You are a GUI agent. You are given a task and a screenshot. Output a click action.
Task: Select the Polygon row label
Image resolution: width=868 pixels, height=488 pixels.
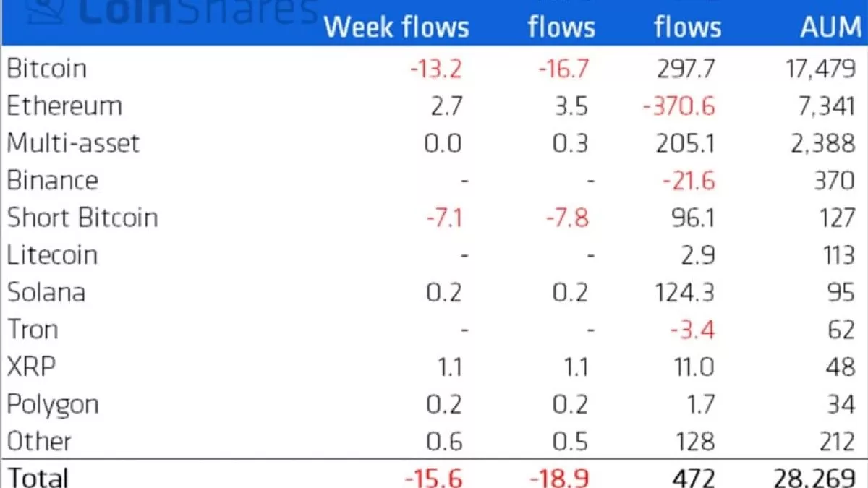click(x=53, y=404)
